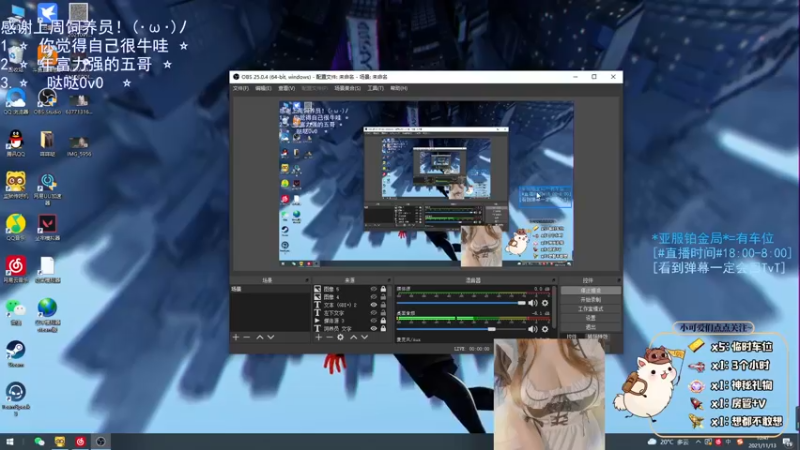This screenshot has height=450, width=800.
Task: Open the 网易云音乐 desktop shortcut
Action: pos(16,270)
